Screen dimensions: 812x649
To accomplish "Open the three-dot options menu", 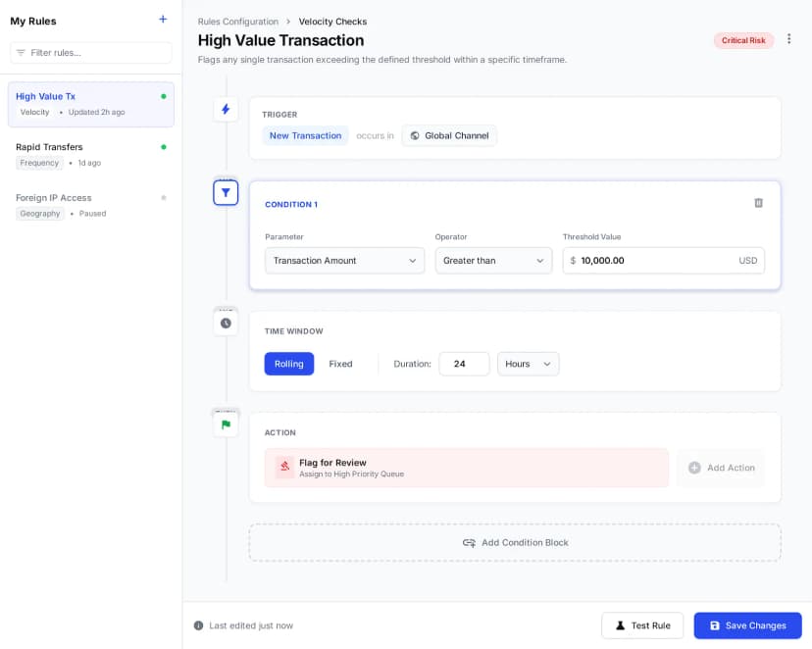I will (789, 37).
